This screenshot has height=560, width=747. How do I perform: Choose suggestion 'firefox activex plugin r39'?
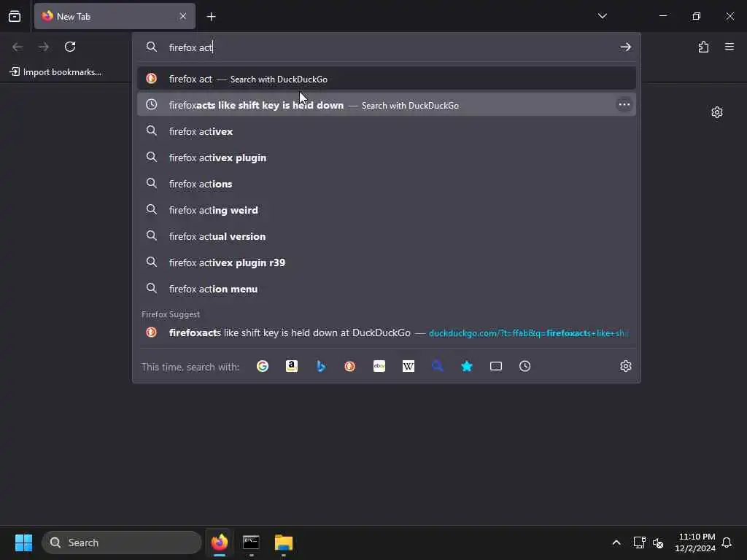coord(387,262)
